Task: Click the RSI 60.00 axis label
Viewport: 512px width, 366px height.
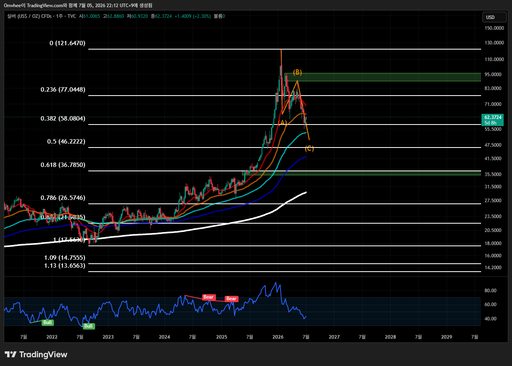Action: (490, 304)
